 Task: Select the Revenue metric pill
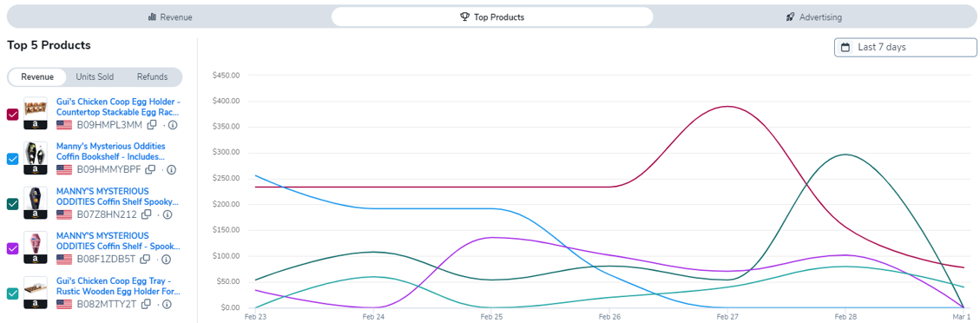point(36,77)
